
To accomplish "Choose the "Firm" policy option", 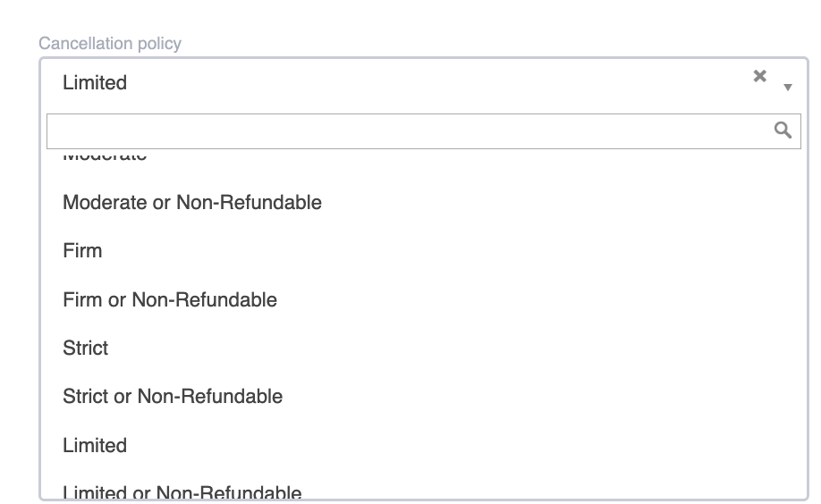I will pos(82,251).
